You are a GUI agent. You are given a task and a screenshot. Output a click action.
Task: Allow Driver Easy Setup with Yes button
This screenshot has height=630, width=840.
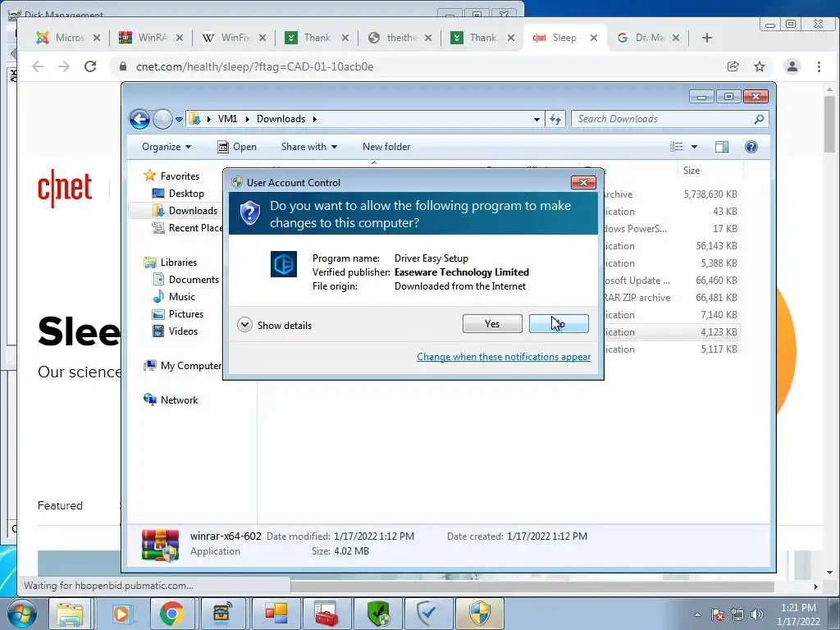(492, 323)
